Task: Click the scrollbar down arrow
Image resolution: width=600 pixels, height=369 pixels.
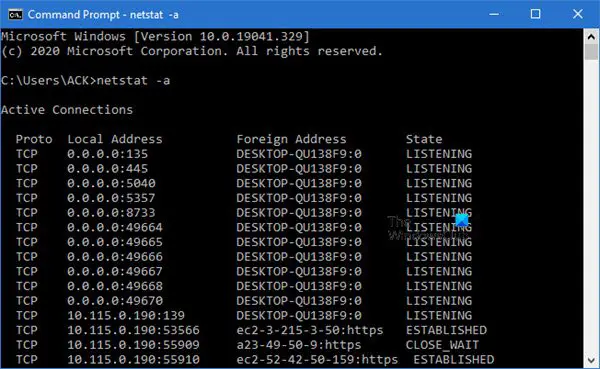Action: 591,361
